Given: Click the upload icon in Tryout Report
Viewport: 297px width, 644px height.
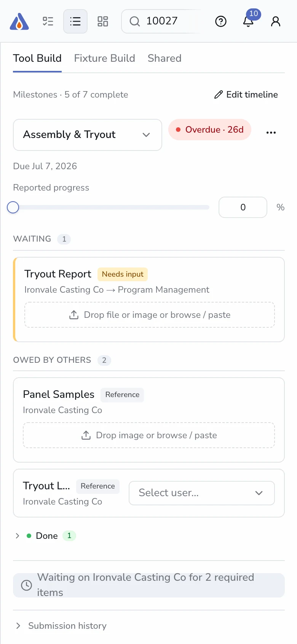Looking at the screenshot, I should coord(74,315).
